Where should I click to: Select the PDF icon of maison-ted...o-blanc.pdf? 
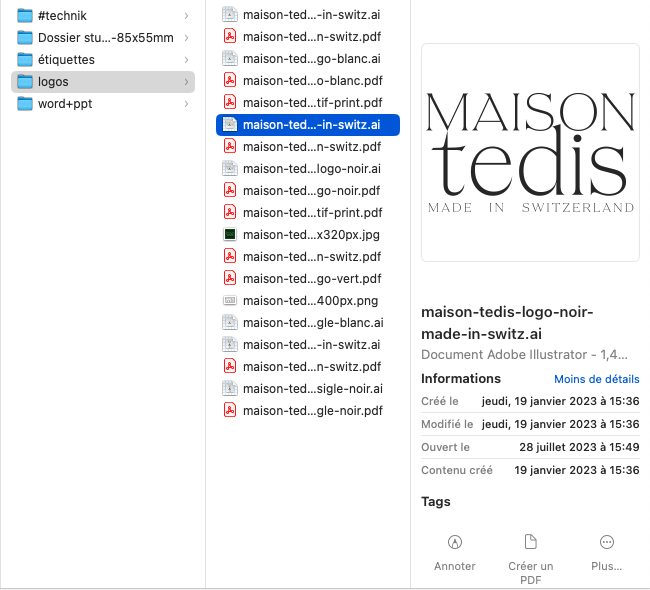(x=230, y=80)
